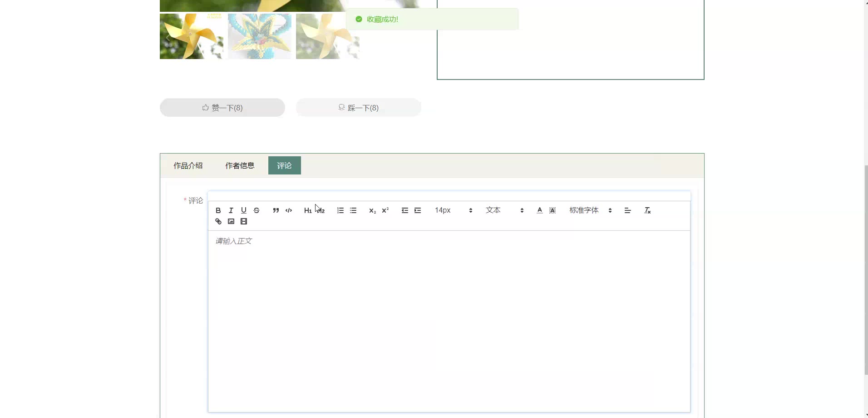Insert a blockquote with the quote icon

coord(276,210)
